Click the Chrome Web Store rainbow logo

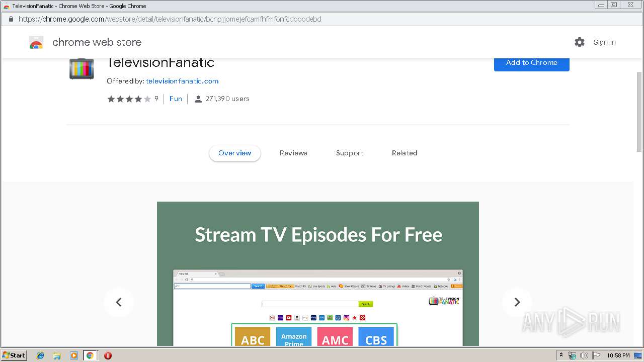pyautogui.click(x=36, y=43)
